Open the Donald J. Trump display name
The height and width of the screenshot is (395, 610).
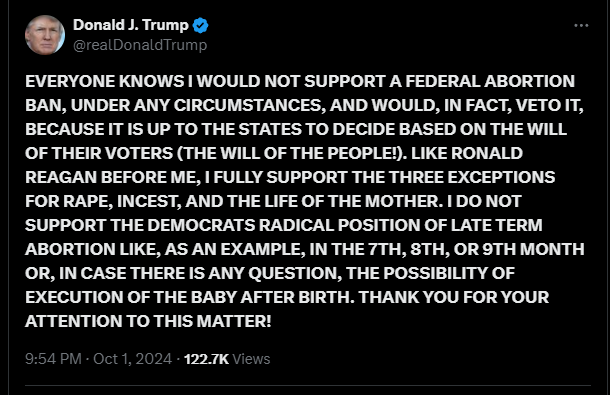point(131,25)
